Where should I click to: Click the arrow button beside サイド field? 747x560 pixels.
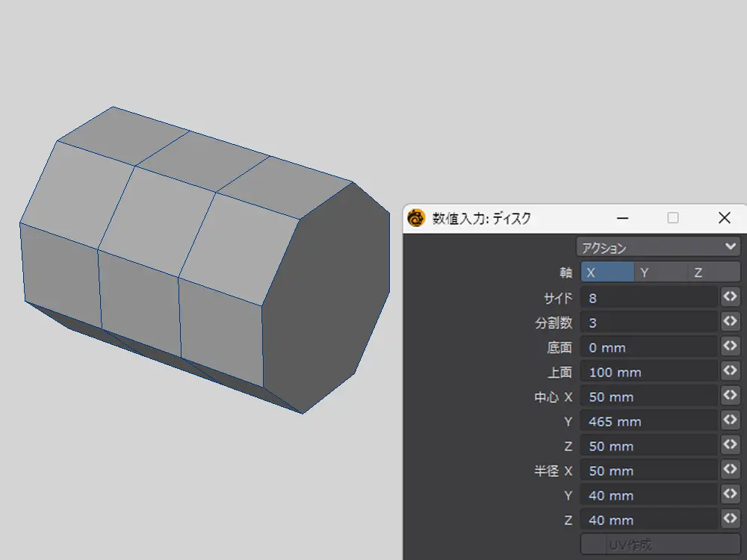(x=730, y=297)
